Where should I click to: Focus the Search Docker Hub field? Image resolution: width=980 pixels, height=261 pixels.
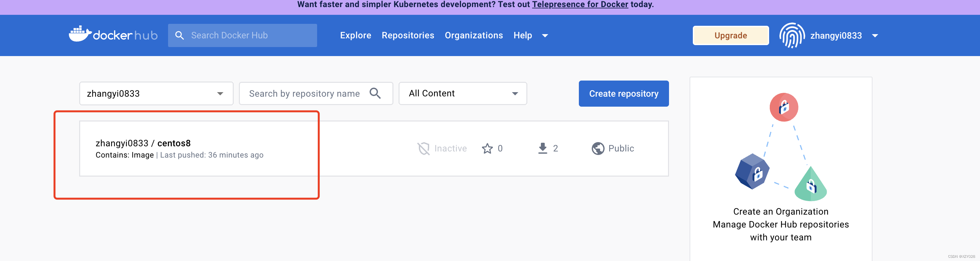pyautogui.click(x=243, y=35)
